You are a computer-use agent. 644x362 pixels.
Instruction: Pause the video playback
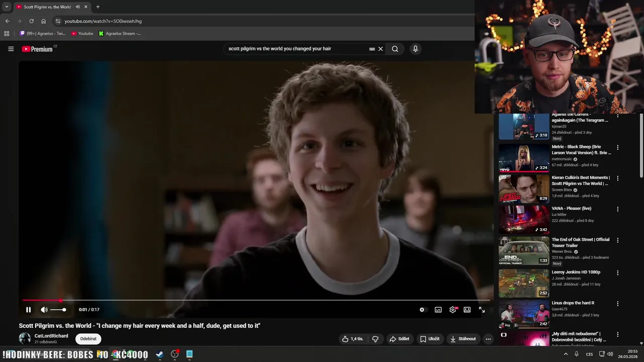coord(28,310)
